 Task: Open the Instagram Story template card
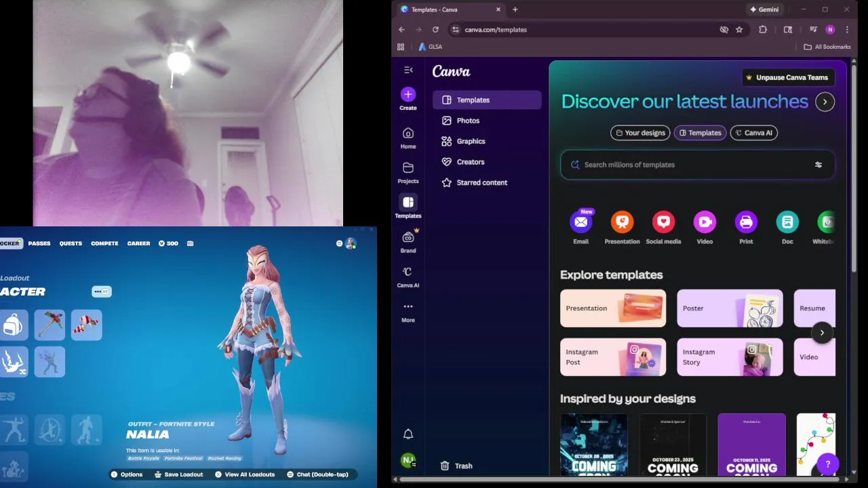pos(730,357)
